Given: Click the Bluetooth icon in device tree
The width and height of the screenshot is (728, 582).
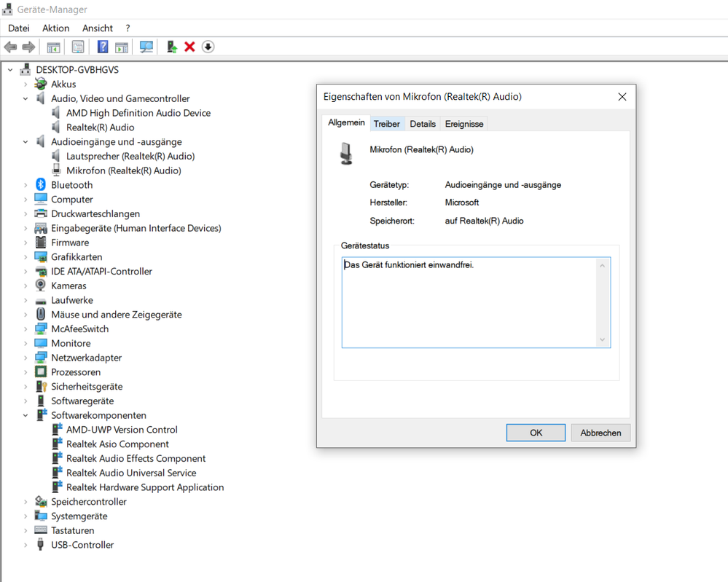Looking at the screenshot, I should pos(41,185).
